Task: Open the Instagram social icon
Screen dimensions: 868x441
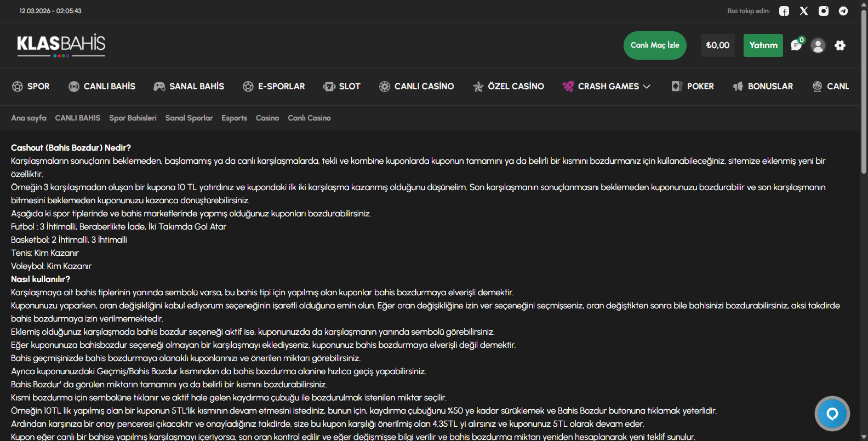Action: [x=824, y=11]
